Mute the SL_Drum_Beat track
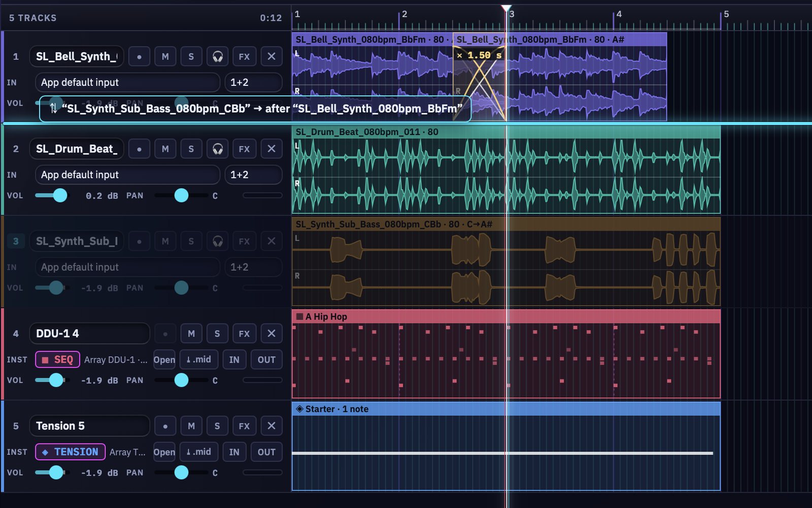The image size is (812, 508). (x=165, y=149)
